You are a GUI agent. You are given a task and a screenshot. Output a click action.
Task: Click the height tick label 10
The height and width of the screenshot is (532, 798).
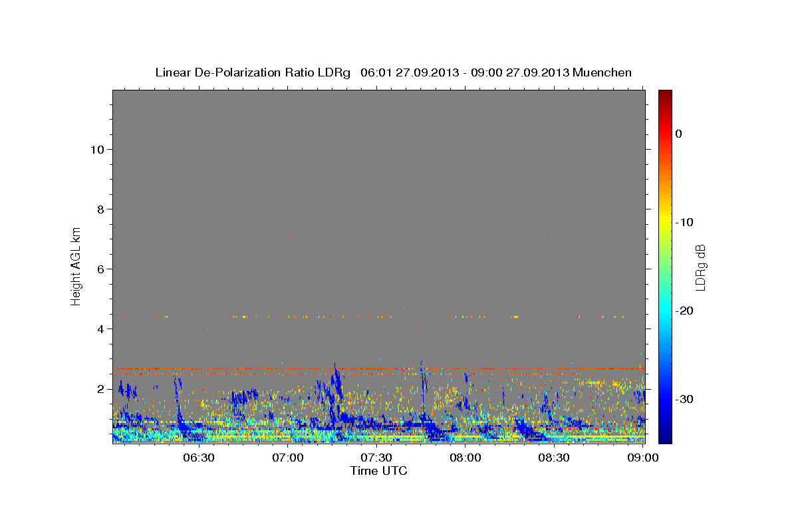[98, 150]
